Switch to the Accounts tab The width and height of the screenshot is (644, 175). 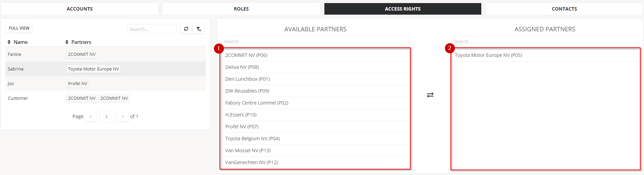[x=79, y=9]
